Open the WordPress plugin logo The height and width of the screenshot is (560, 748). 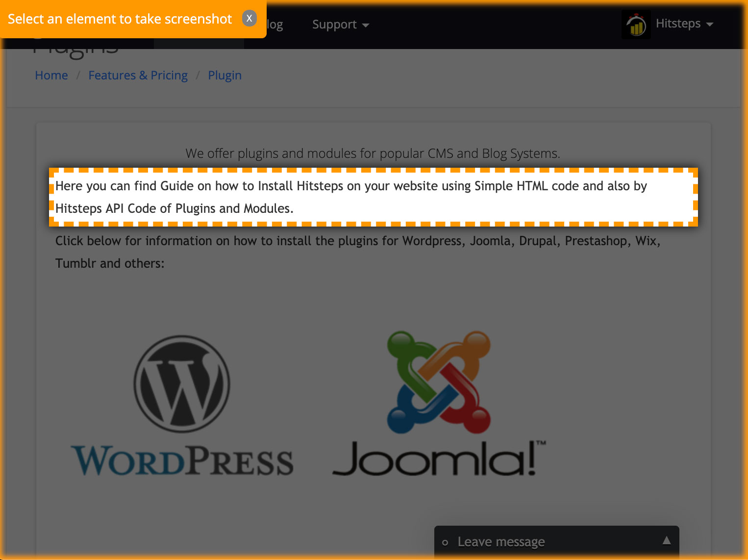(x=182, y=405)
